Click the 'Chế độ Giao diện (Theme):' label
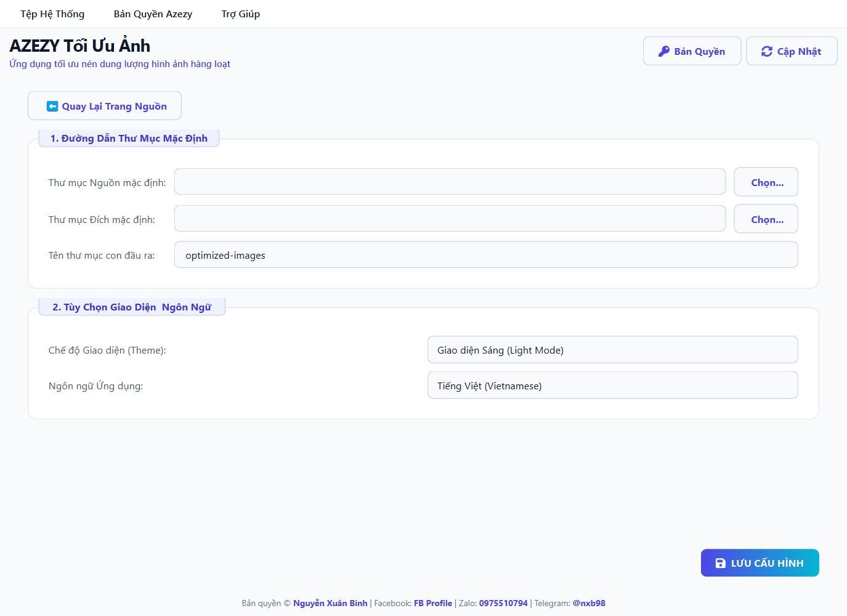The height and width of the screenshot is (616, 847). [x=107, y=350]
